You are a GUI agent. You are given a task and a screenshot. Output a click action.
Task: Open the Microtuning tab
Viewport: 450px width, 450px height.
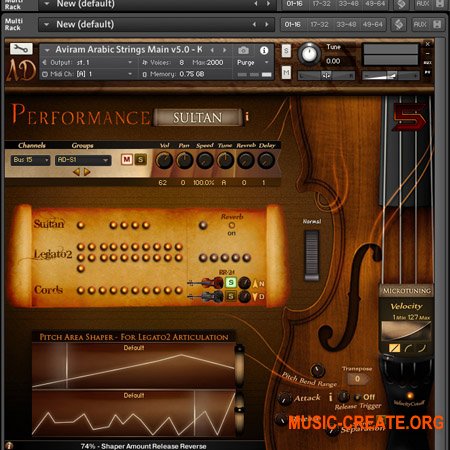point(407,291)
